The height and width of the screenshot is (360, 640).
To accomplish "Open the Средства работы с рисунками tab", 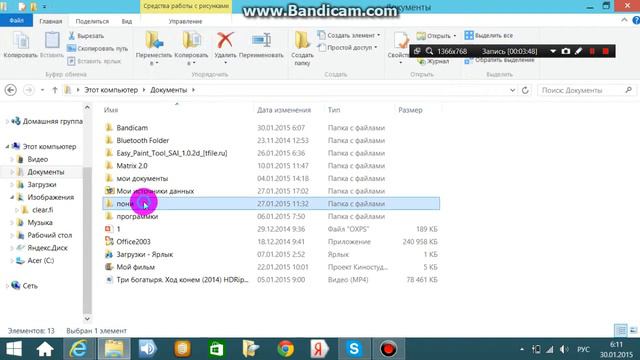I will [x=186, y=7].
